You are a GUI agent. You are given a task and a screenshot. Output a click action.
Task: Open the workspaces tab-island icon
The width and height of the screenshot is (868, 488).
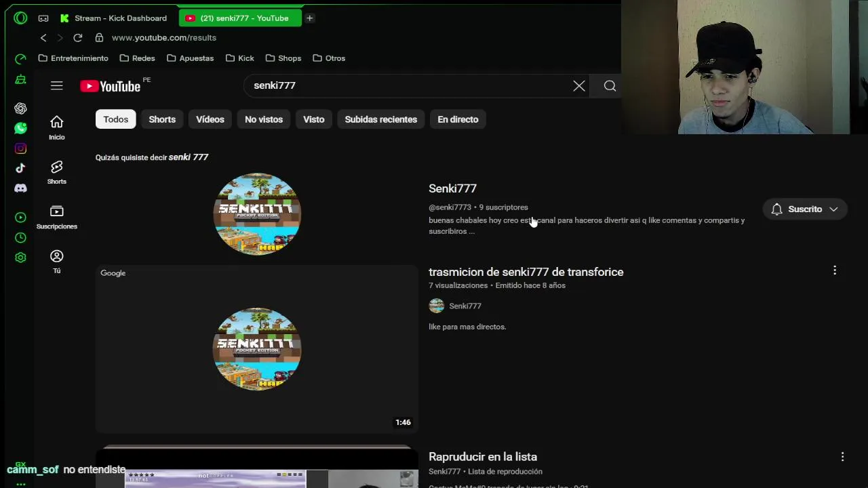[43, 18]
